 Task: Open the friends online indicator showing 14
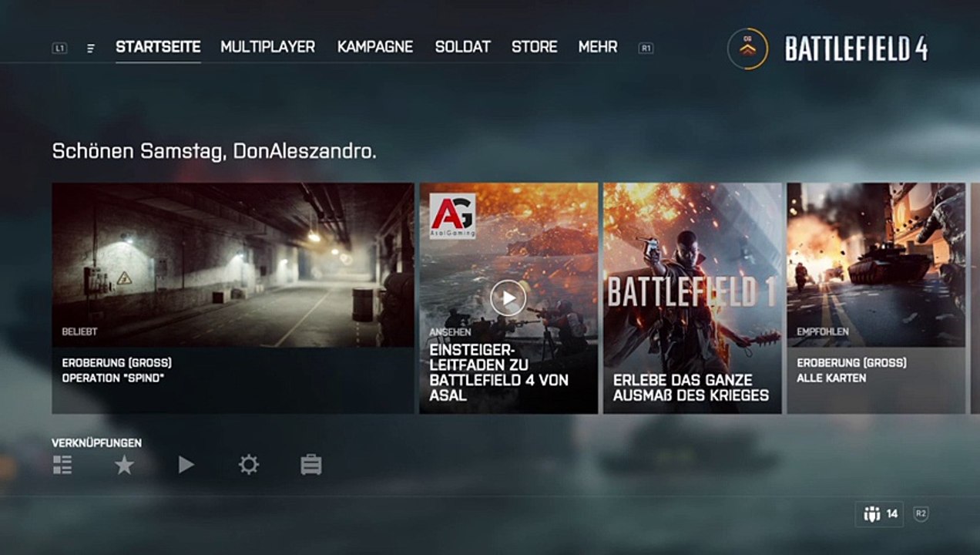(x=879, y=514)
